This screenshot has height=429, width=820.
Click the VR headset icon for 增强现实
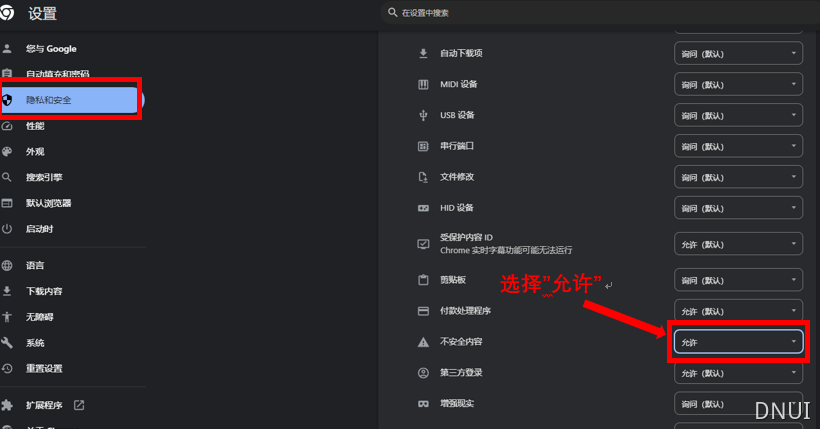(423, 403)
